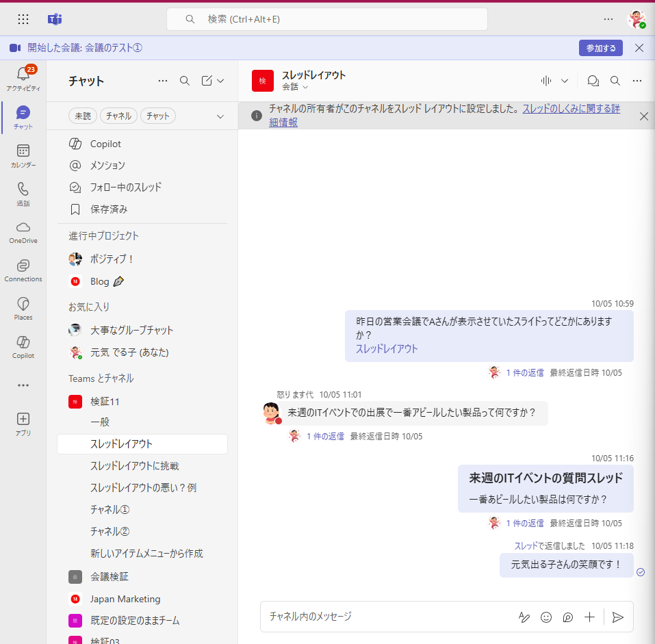The height and width of the screenshot is (644, 655).
Task: Click the search icon in chat list header
Action: (x=184, y=81)
